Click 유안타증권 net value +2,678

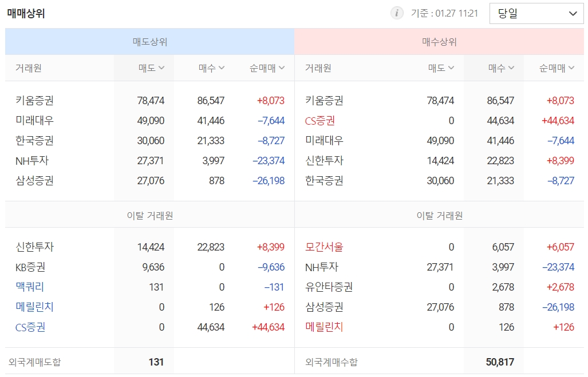tap(561, 287)
